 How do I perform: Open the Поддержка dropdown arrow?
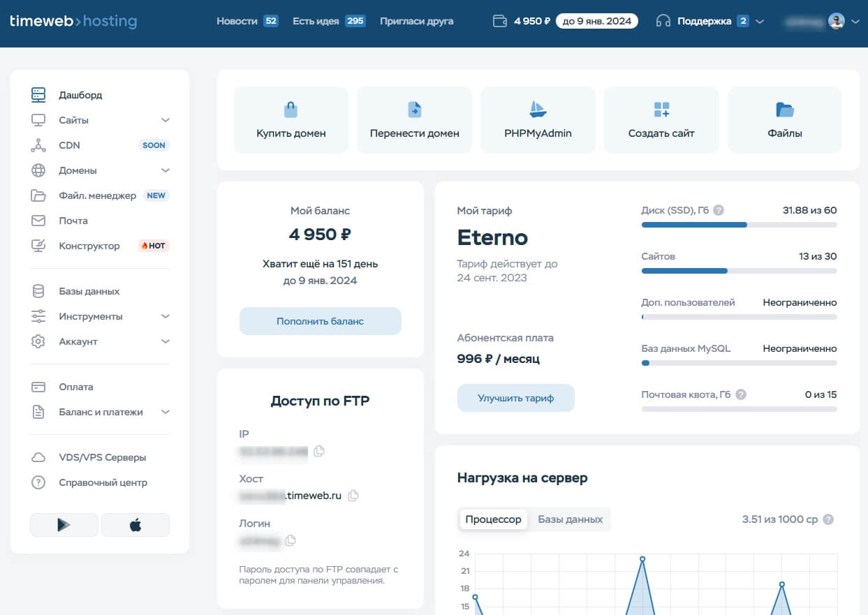(760, 22)
